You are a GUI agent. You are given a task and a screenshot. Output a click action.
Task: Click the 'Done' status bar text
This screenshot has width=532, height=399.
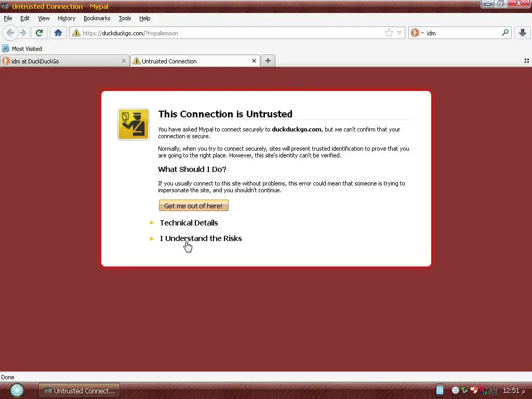coord(8,377)
